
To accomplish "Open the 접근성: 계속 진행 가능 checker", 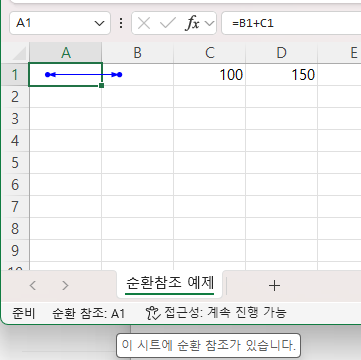I will click(x=216, y=313).
